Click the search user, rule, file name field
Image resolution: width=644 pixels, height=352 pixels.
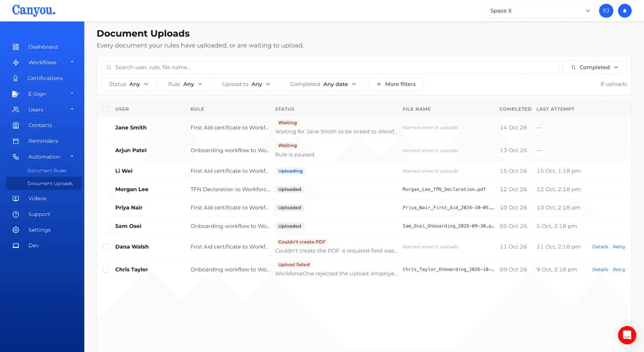pos(330,67)
